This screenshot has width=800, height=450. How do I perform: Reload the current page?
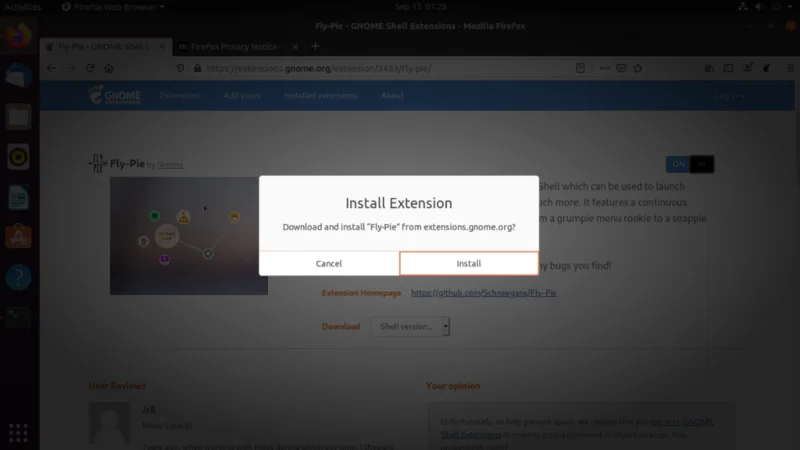pyautogui.click(x=90, y=68)
